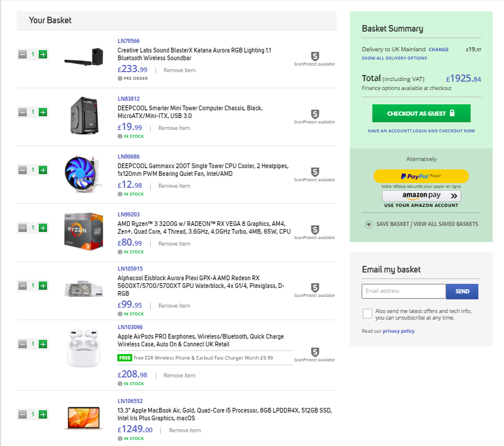Decrease quantity of AMD Ryzen 3 3200G
This screenshot has width=504, height=446.
coord(23,228)
